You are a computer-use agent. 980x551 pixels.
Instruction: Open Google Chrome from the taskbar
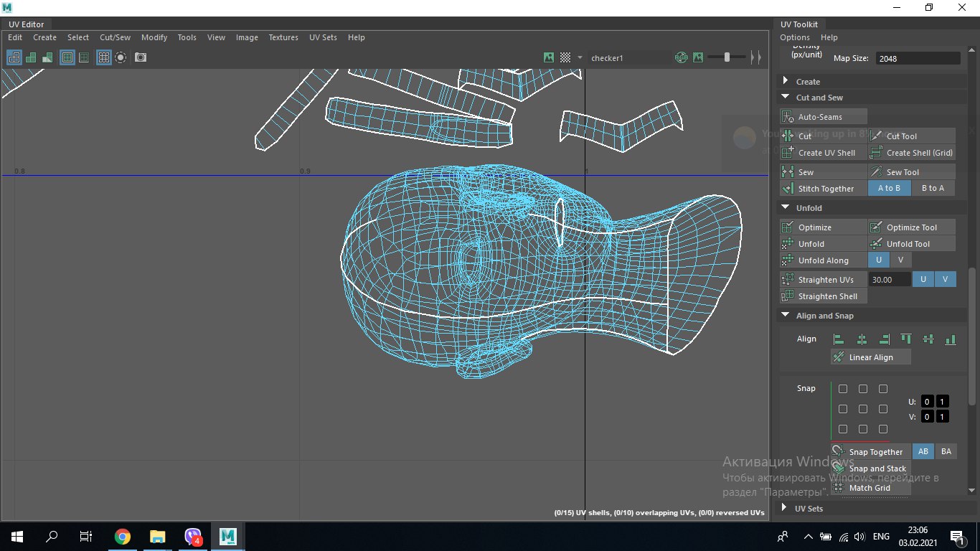coord(123,536)
